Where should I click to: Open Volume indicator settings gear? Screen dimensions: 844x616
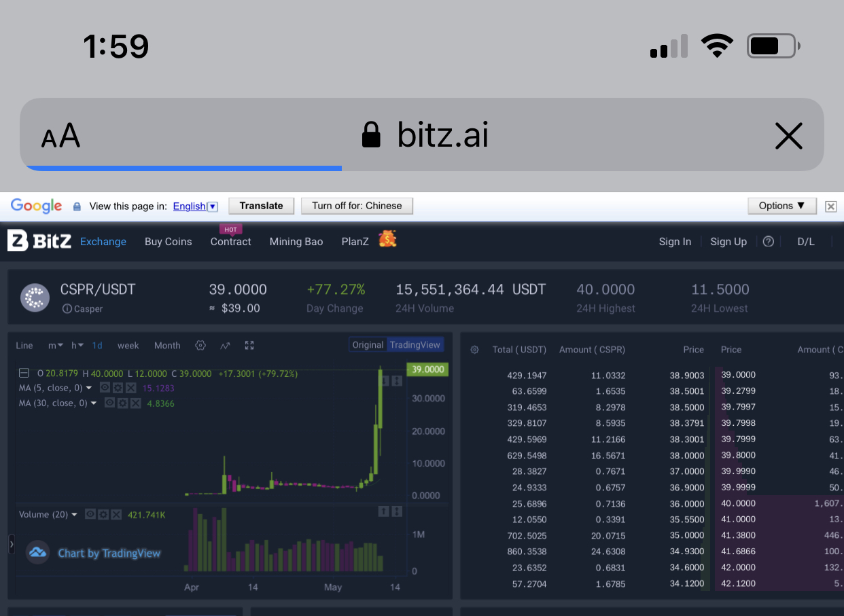pyautogui.click(x=103, y=514)
